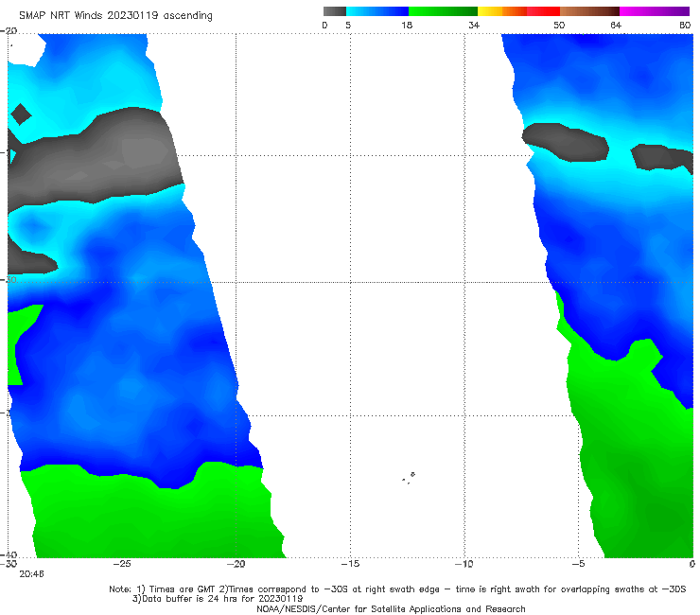Click the small island markers near -12 longitude

pos(409,478)
